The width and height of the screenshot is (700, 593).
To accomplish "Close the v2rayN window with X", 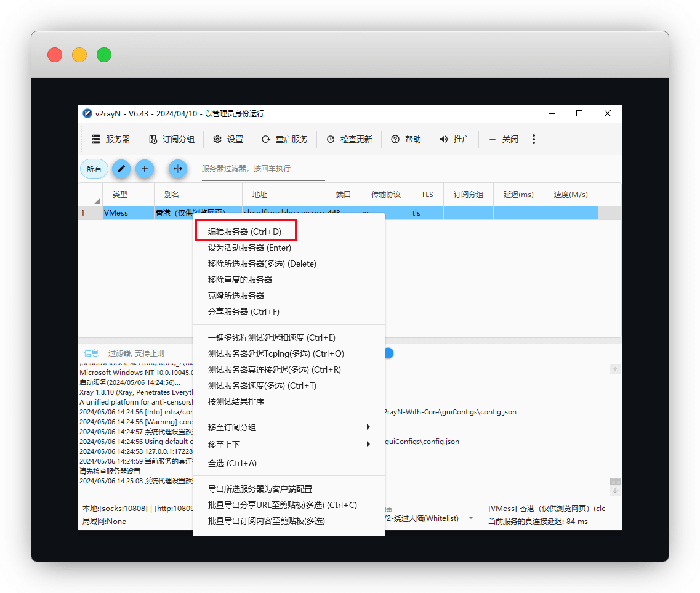I will 608,113.
